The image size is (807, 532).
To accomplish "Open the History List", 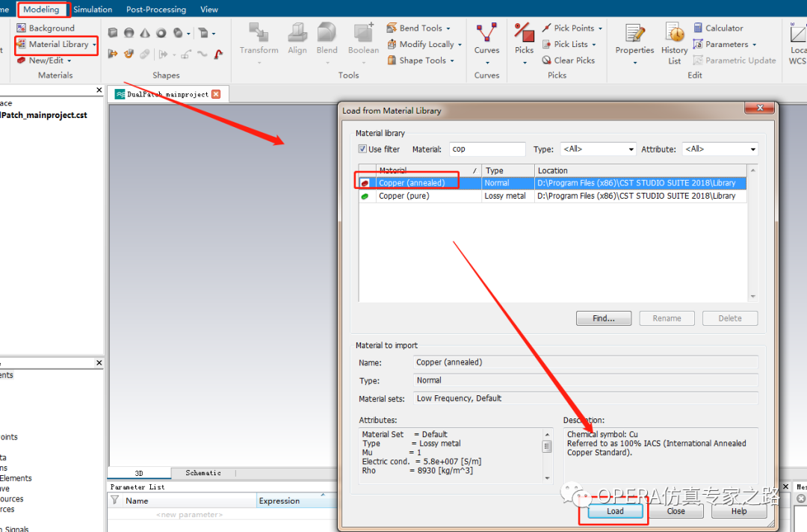I will point(674,42).
